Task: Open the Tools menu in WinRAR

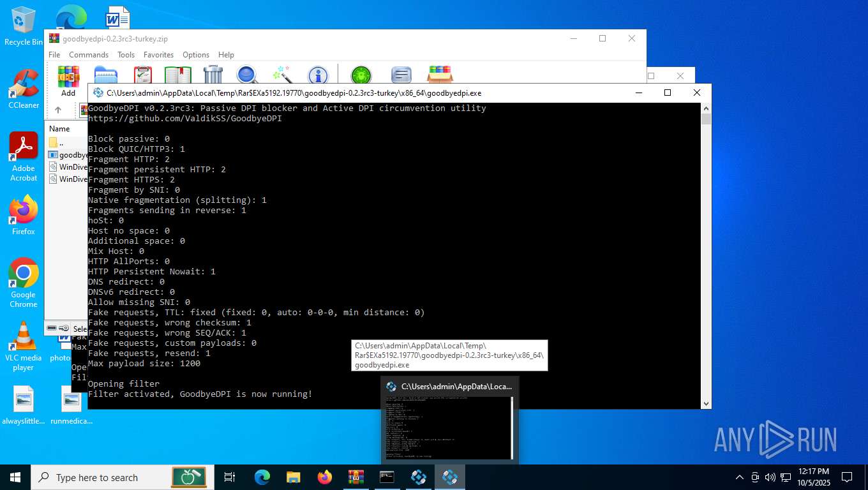Action: tap(126, 55)
